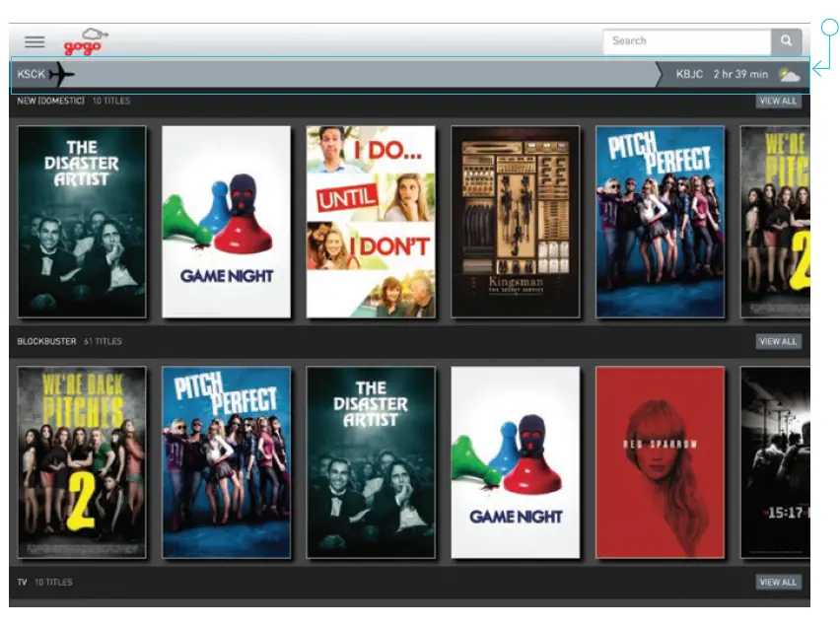
Task: Open Pitch Perfect in Blockbuster row
Action: (x=227, y=462)
